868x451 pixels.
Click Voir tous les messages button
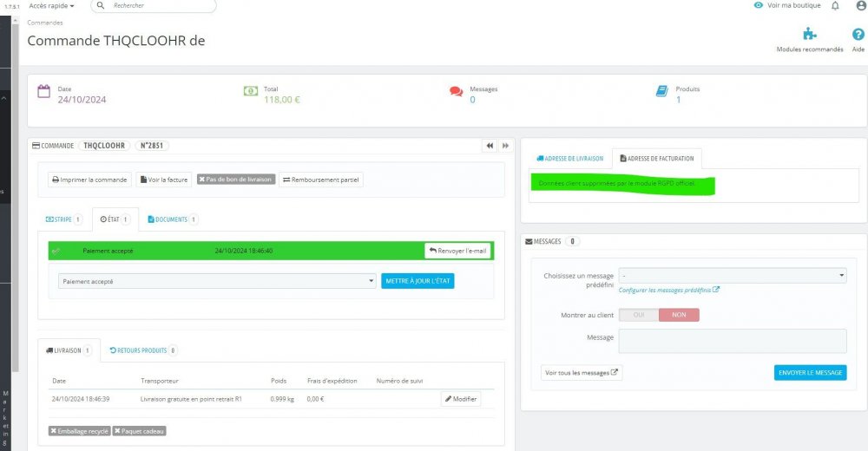pyautogui.click(x=582, y=373)
